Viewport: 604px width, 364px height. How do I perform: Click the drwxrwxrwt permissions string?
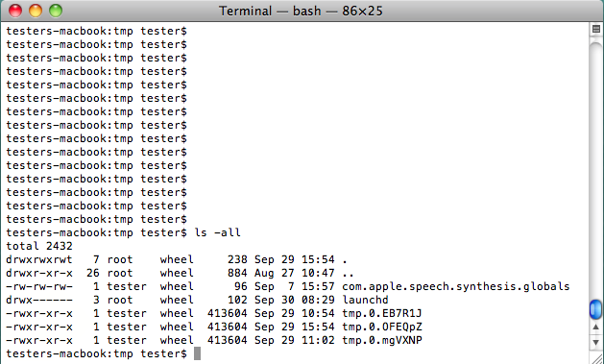tap(39, 259)
